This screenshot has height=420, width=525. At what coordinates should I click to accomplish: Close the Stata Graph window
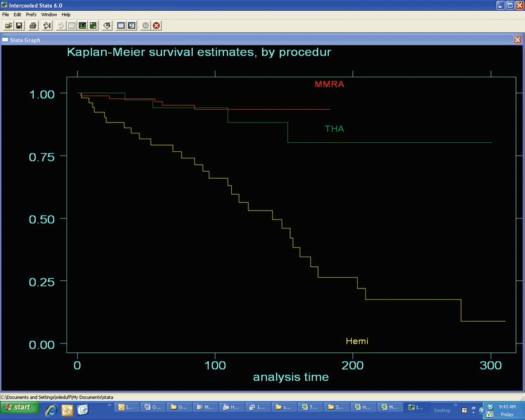tap(517, 40)
